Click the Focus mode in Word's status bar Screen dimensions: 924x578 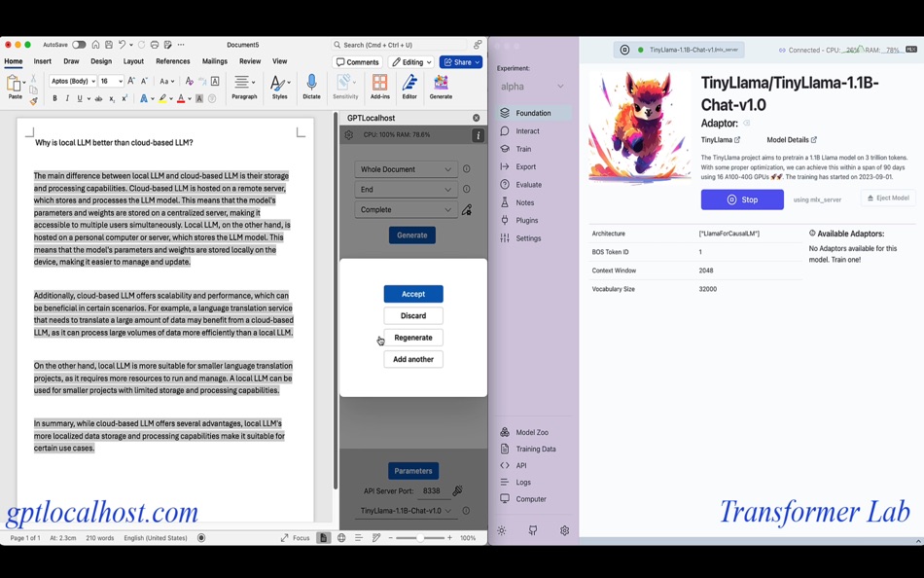295,538
